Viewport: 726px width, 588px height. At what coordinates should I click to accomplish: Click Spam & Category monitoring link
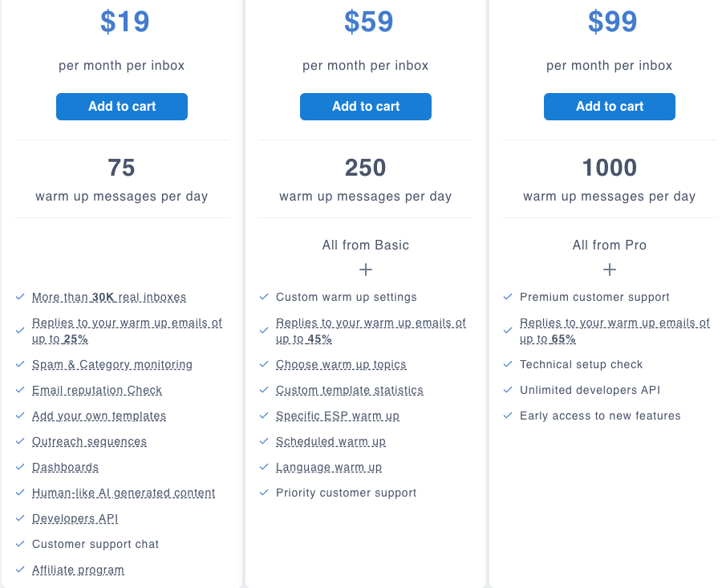112,364
